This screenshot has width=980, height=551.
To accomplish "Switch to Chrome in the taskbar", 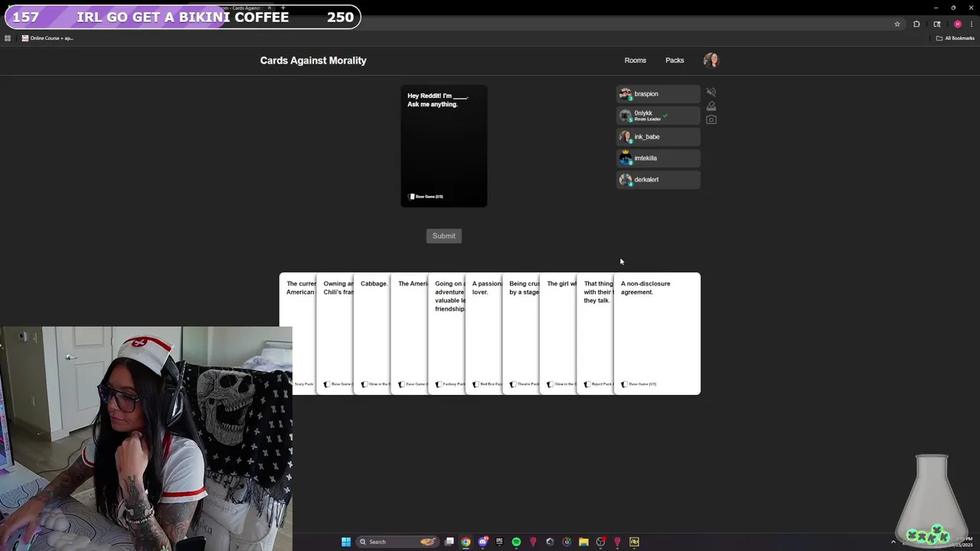I will [465, 542].
